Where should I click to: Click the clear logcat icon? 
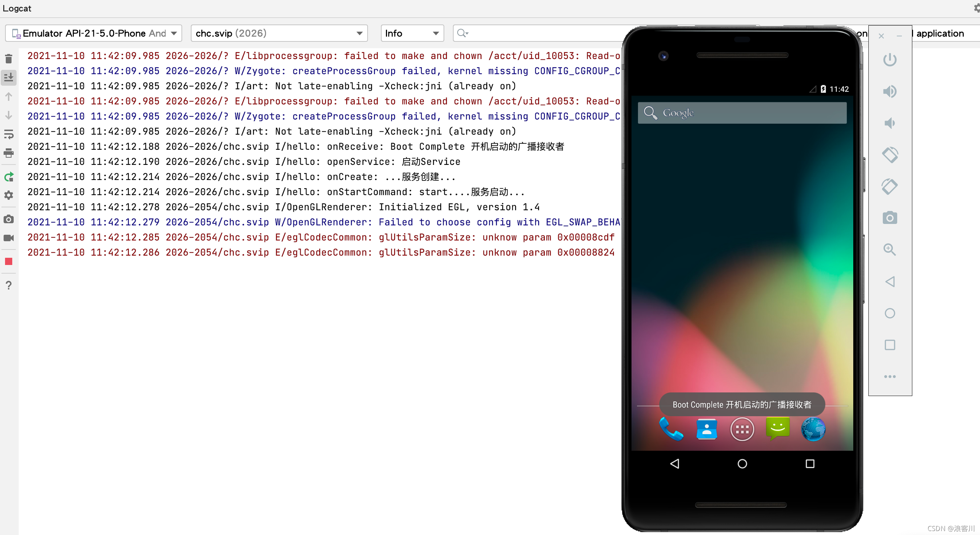[9, 58]
